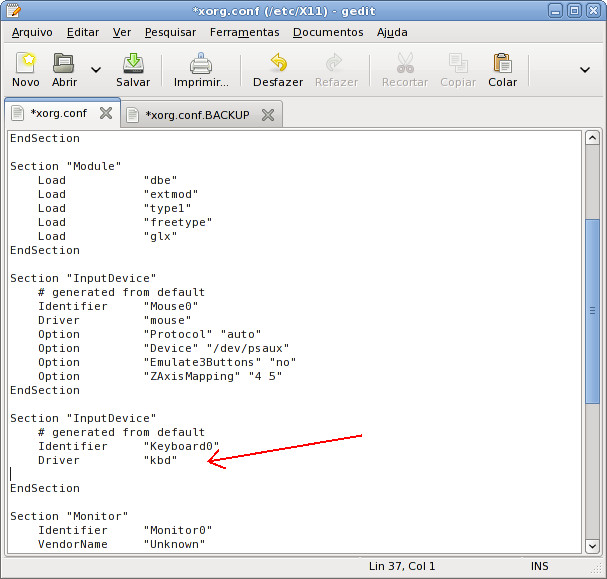Open the Pesquisar menu
Viewport: 607px width, 579px height.
click(x=170, y=32)
